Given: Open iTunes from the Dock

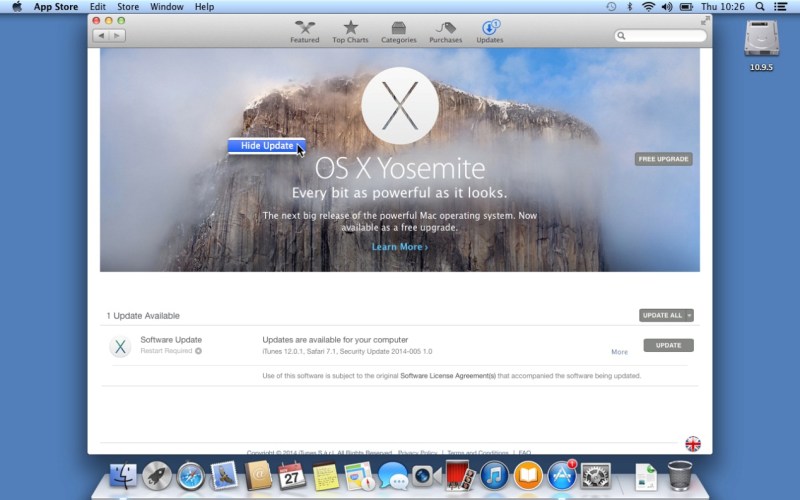Looking at the screenshot, I should tap(494, 475).
